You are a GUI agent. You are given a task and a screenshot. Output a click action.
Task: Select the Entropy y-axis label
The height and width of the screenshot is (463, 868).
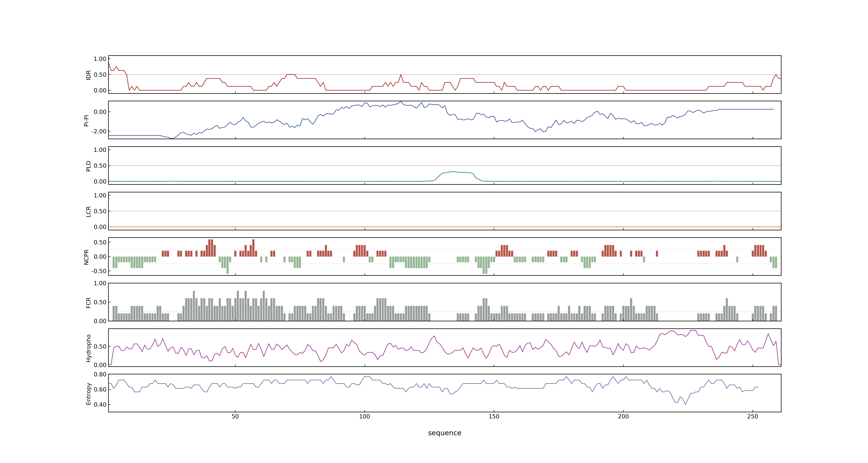[88, 393]
